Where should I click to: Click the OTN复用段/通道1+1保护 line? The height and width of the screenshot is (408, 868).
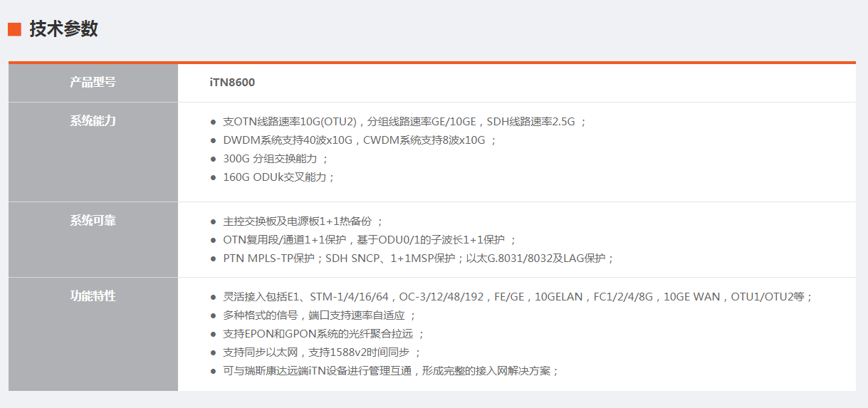pyautogui.click(x=370, y=240)
